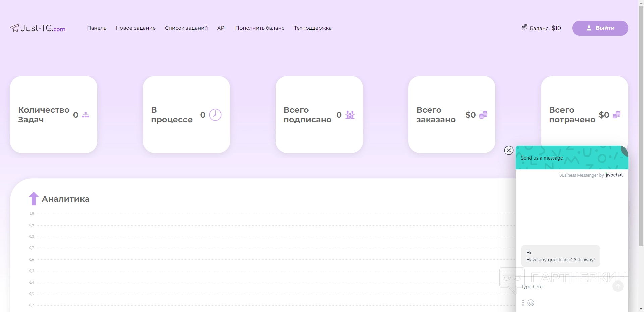This screenshot has width=644, height=312.
Task: Click the 0 value in Количество Задач
Action: point(76,115)
